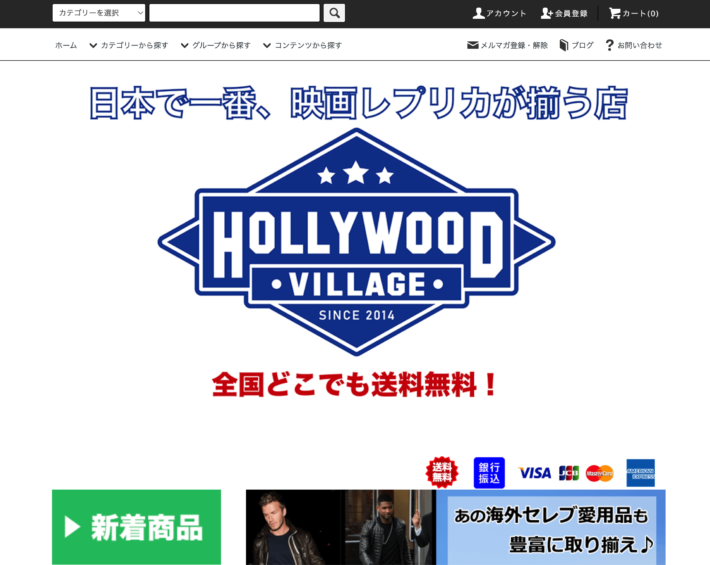Open the blog book icon
The height and width of the screenshot is (565, 710).
564,45
